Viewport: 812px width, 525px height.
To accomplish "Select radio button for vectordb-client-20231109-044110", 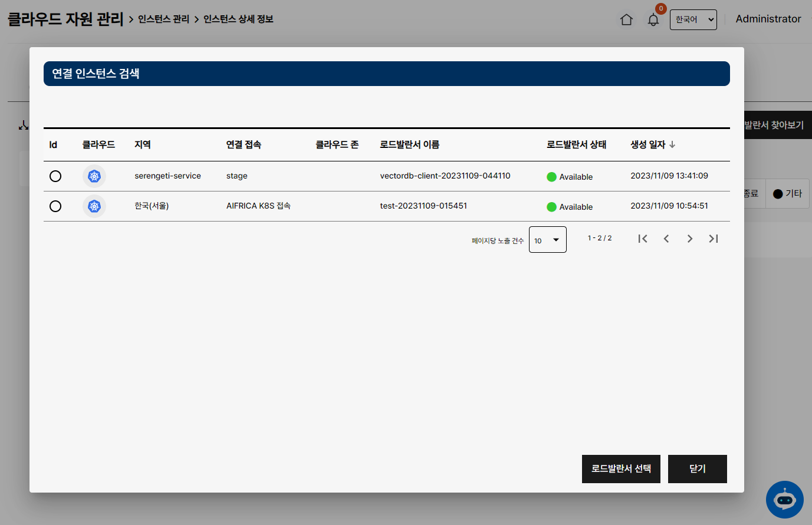I will [x=55, y=176].
